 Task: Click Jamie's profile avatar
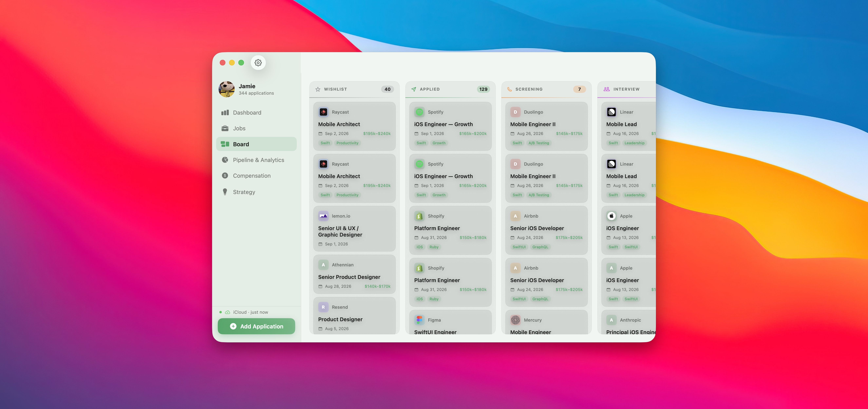click(226, 89)
